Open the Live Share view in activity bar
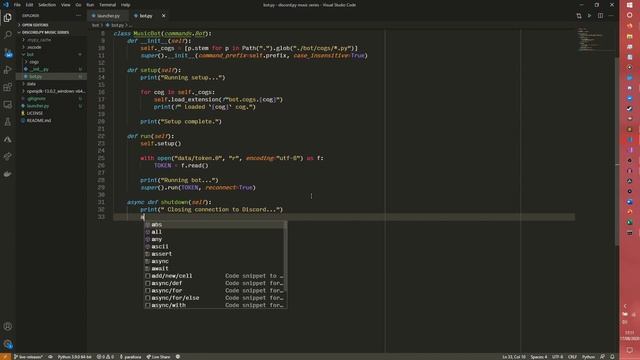Screen dimensions: 640x360 pos(7,156)
